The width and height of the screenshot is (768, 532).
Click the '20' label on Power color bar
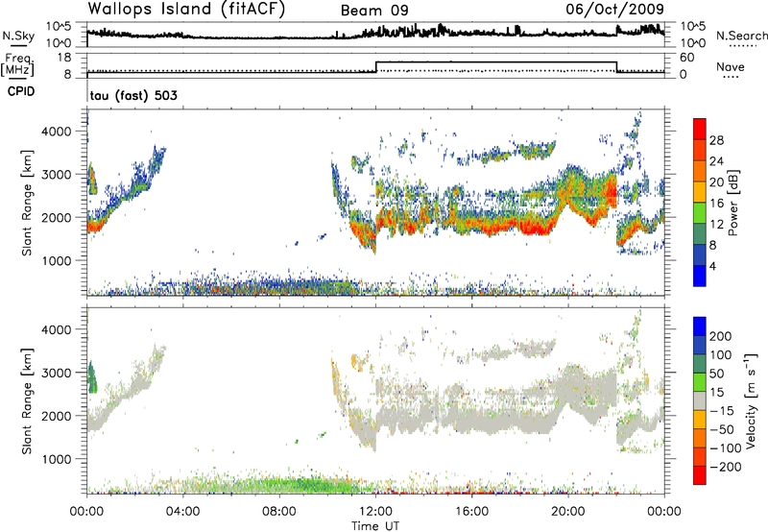click(716, 182)
